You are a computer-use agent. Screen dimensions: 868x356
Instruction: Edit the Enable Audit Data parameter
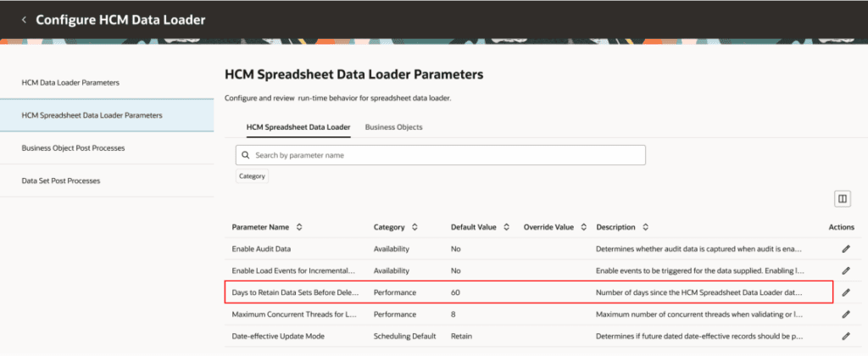pos(845,249)
